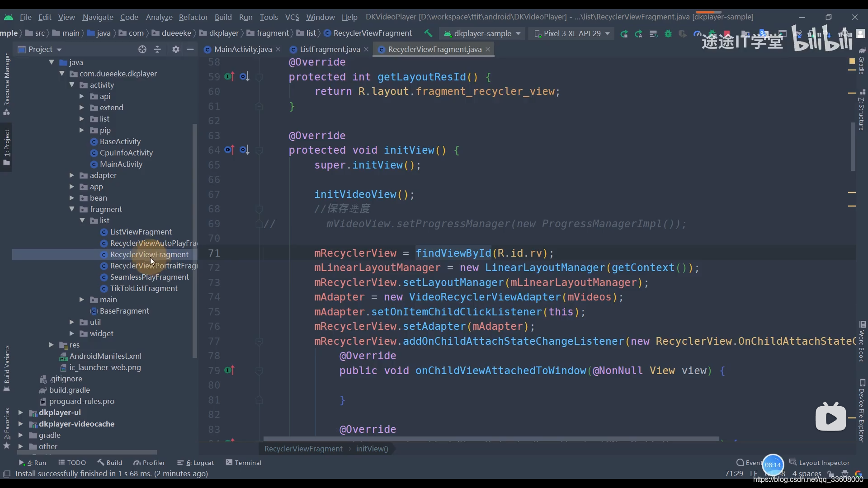Close the ListFragment.java tab

click(x=366, y=49)
